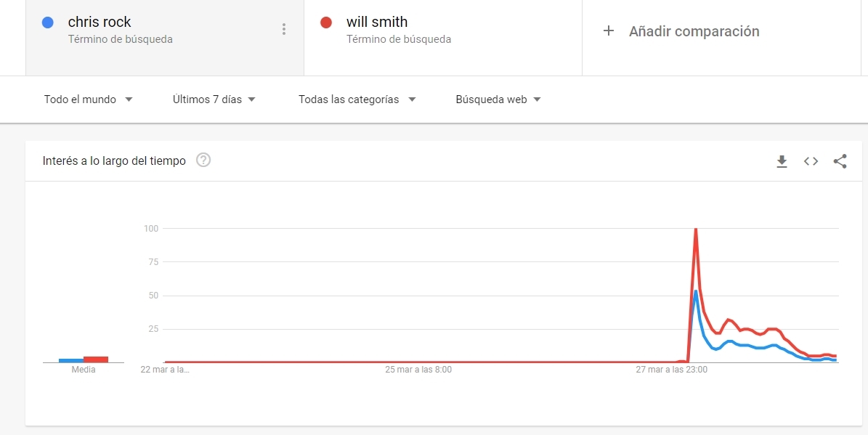Click the blue chris rock peak on chart
The height and width of the screenshot is (435, 868).
click(696, 291)
